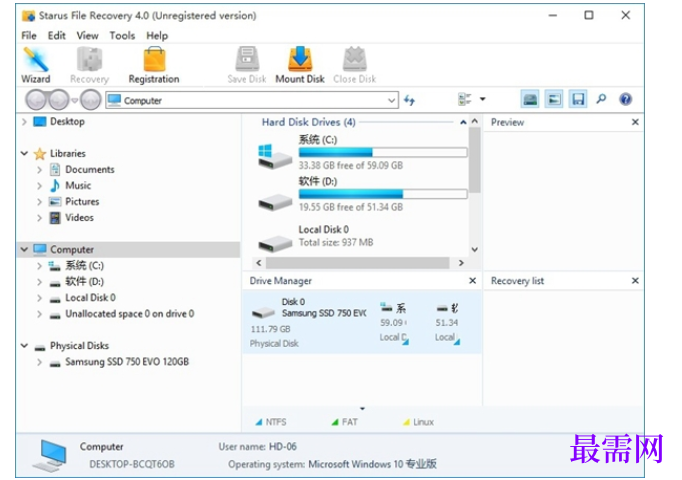Image resolution: width=682 pixels, height=480 pixels.
Task: Expand the Computer address combo box
Action: 391,100
